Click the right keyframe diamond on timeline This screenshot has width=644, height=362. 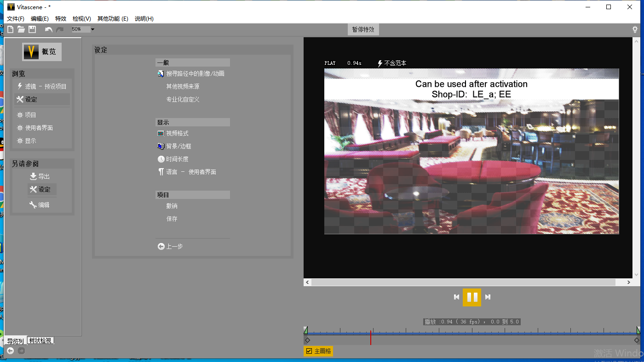(x=637, y=340)
